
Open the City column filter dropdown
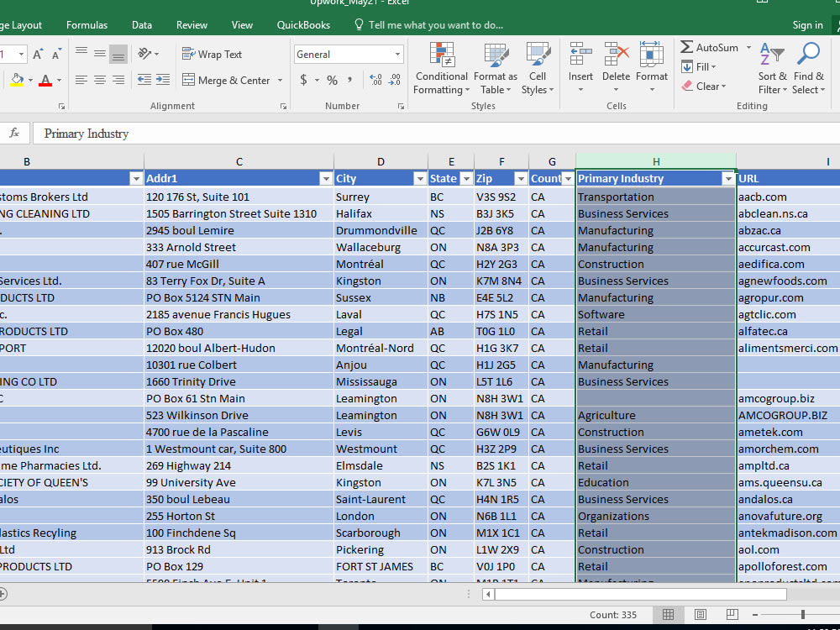pyautogui.click(x=419, y=179)
